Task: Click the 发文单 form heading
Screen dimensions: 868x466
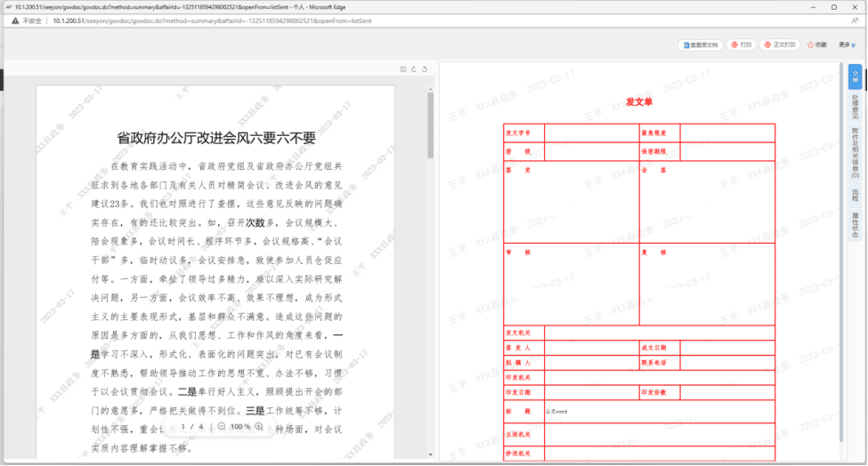Action: point(639,101)
